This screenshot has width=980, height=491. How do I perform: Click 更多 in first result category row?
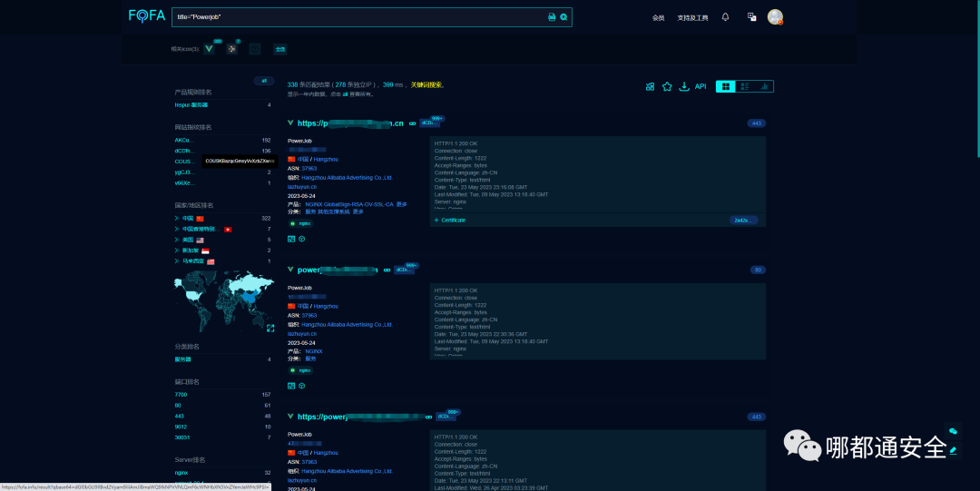point(358,211)
